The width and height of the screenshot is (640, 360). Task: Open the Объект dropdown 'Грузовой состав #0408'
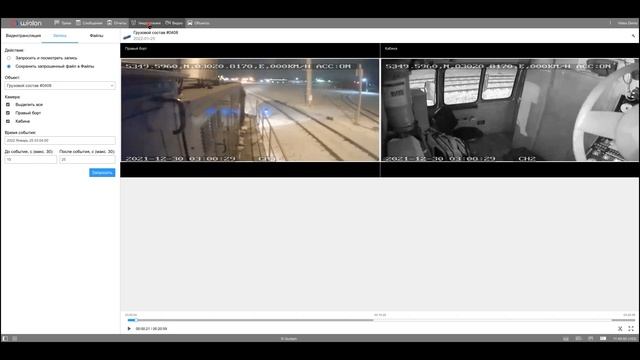click(60, 86)
